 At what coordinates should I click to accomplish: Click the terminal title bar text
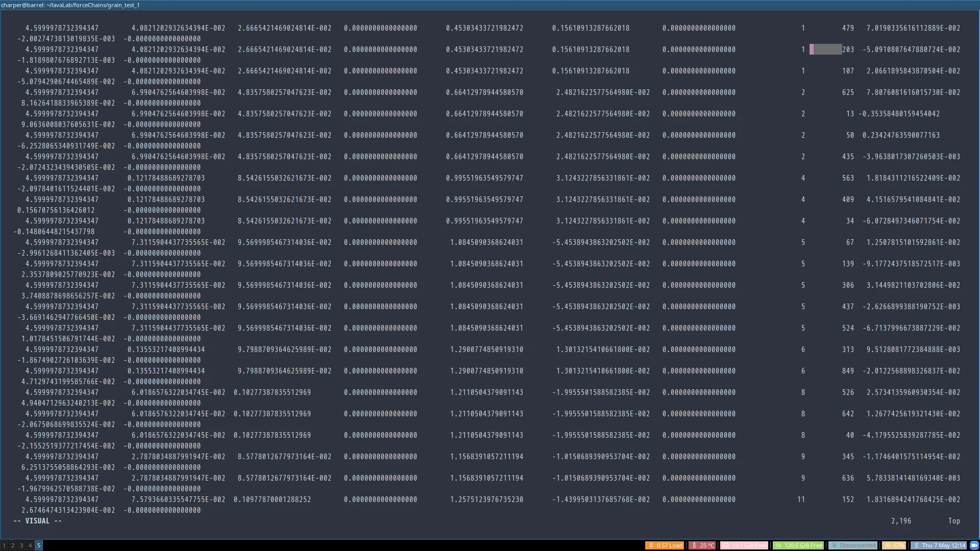[70, 5]
